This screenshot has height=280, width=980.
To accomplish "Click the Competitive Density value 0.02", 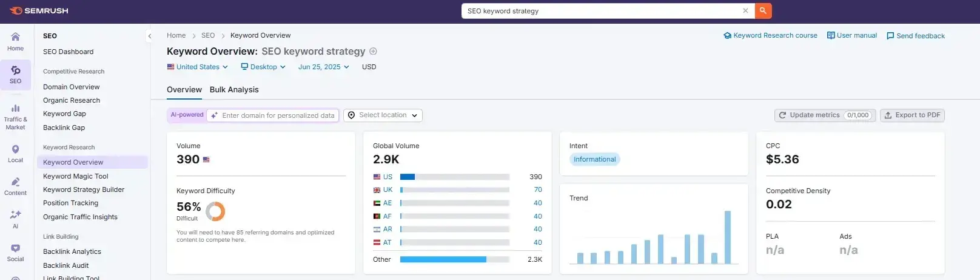I will tap(779, 204).
